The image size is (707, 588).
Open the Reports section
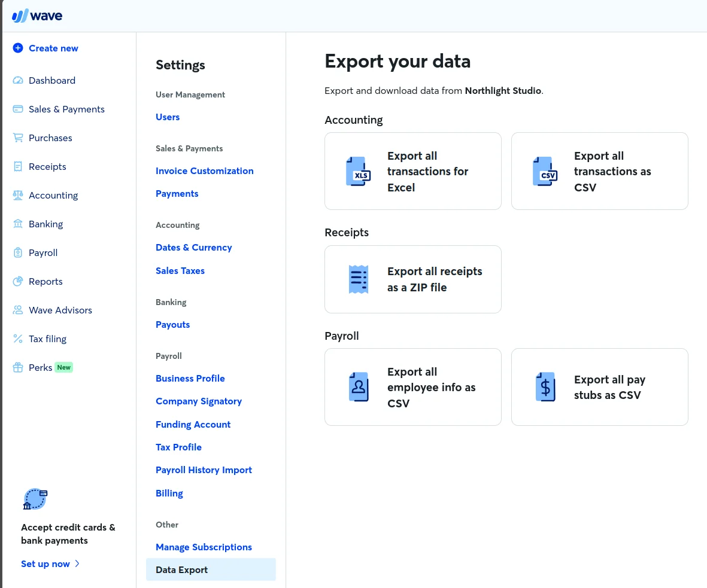point(45,282)
